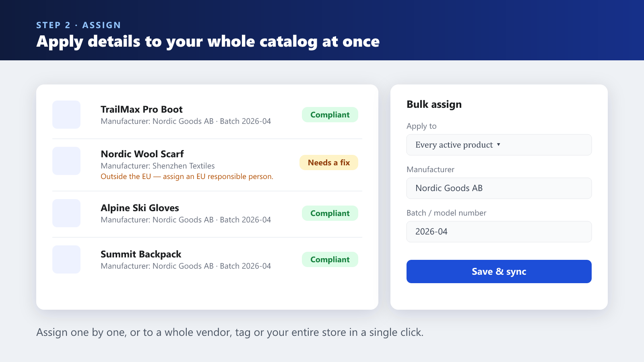Click the TrailMax Pro Boot product thumbnail
The image size is (644, 362).
point(66,115)
